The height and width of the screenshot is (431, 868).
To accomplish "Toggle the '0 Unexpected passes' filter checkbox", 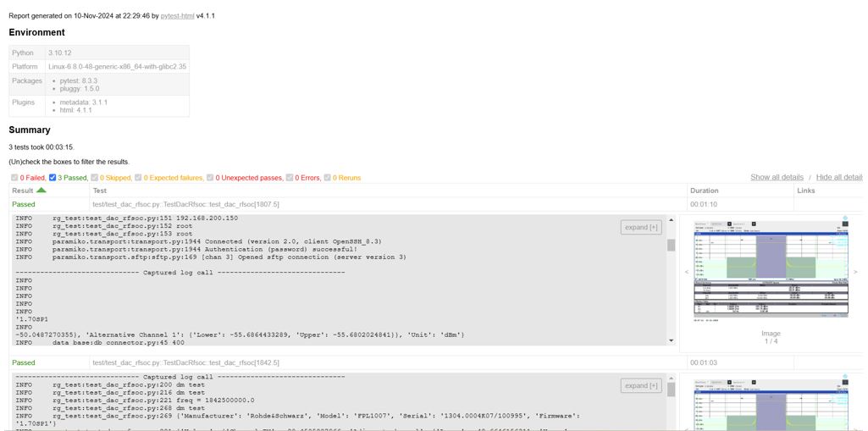I will click(x=210, y=178).
